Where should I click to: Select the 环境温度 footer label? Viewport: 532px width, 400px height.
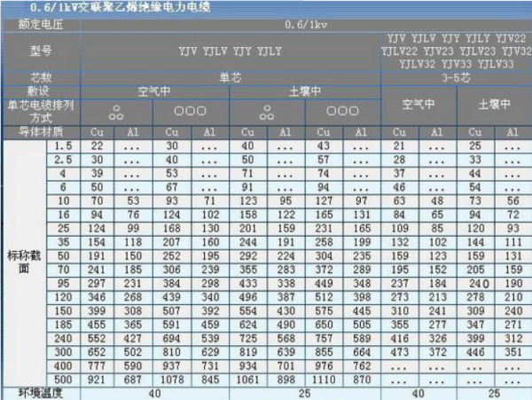(41, 394)
